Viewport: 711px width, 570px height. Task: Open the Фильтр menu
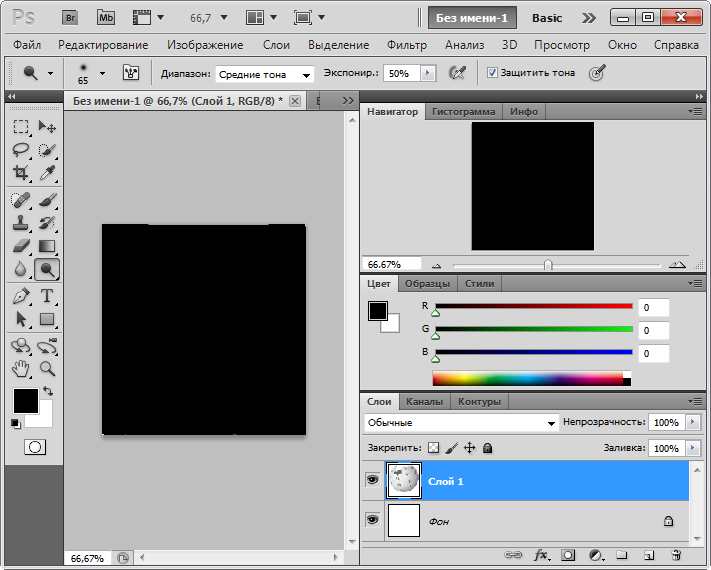pos(407,45)
